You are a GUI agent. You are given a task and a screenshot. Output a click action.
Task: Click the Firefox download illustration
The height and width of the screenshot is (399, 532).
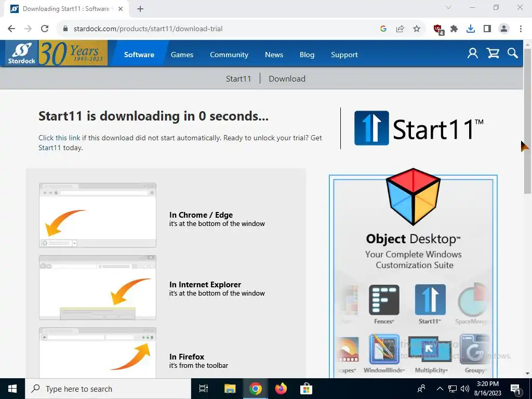[98, 353]
